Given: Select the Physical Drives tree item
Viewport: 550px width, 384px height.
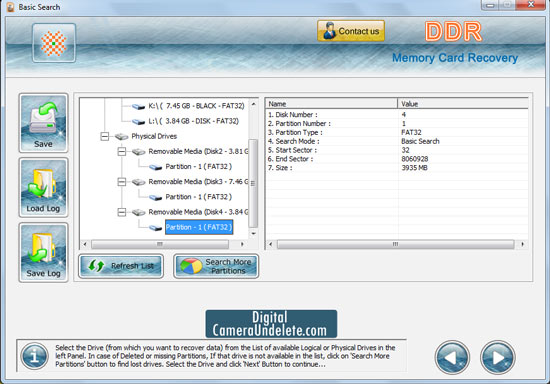Looking at the screenshot, I should (x=154, y=136).
